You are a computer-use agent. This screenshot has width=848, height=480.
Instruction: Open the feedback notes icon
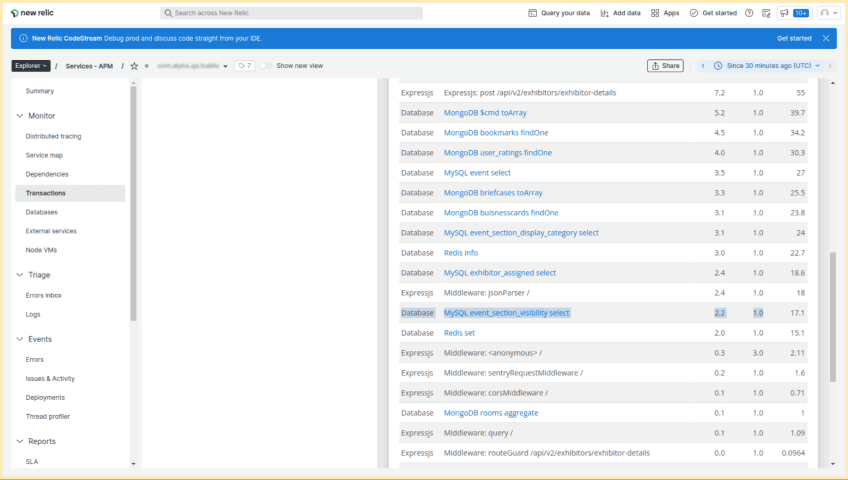(766, 13)
